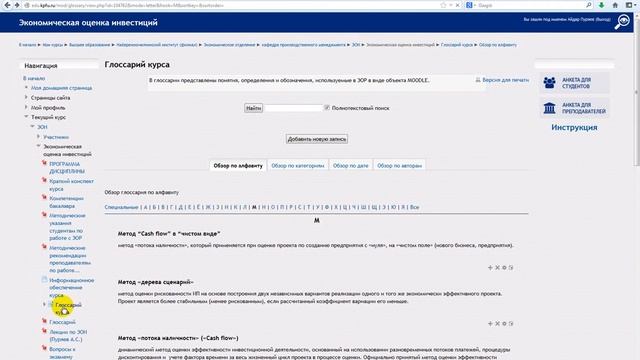Expand Моя домашняя страница arrow
640x360 pixels.
tap(26, 88)
